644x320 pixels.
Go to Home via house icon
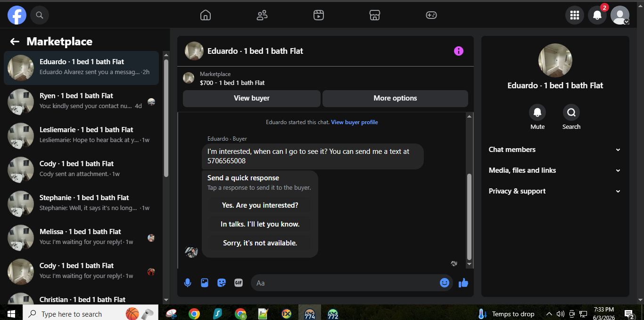tap(206, 15)
